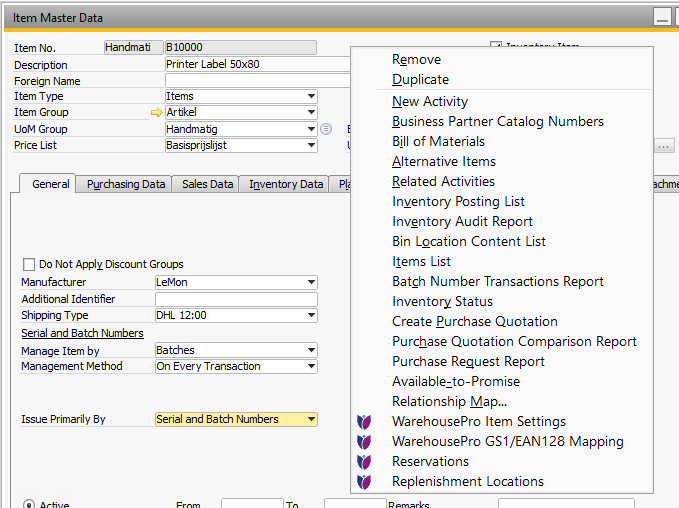Expand the Shipping Type dropdown
This screenshot has height=508, width=679.
point(311,316)
